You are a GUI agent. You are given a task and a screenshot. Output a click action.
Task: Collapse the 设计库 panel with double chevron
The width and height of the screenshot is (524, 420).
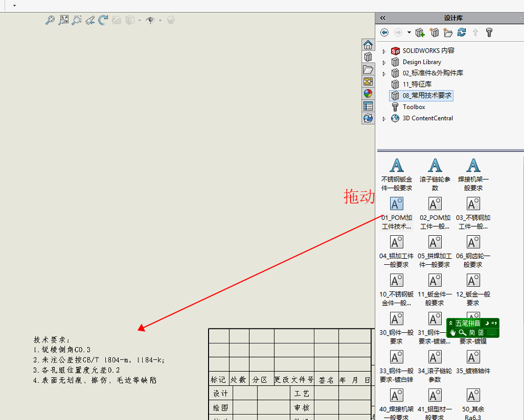point(382,18)
